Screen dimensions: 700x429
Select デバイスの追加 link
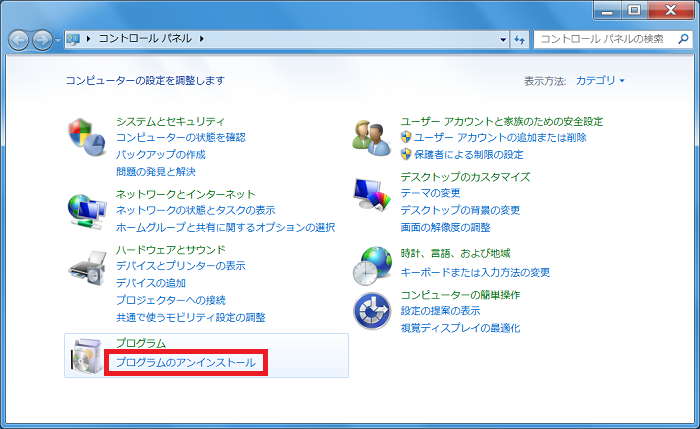151,283
